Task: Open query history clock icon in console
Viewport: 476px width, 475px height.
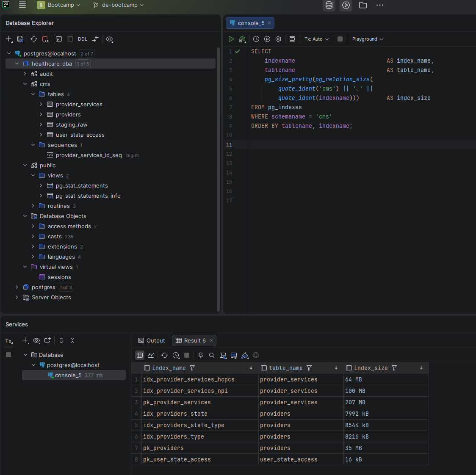Action: pos(256,39)
